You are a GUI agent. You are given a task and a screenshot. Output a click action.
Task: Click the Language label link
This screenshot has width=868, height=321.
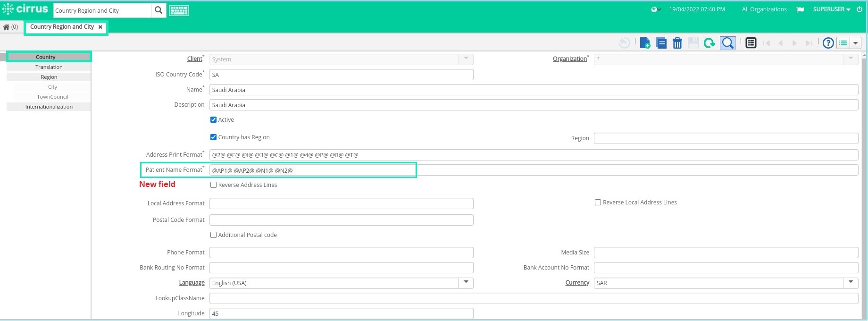point(192,283)
